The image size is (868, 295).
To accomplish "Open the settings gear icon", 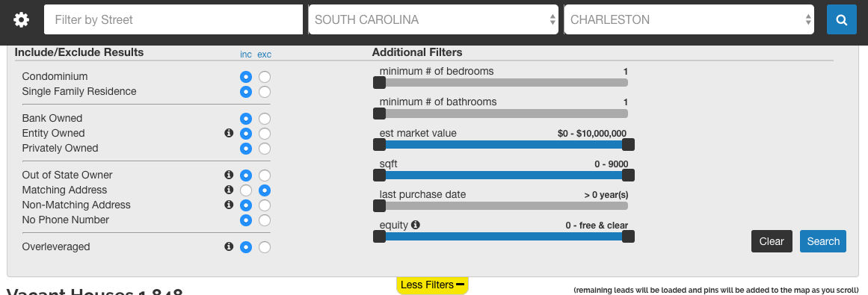I will (21, 20).
